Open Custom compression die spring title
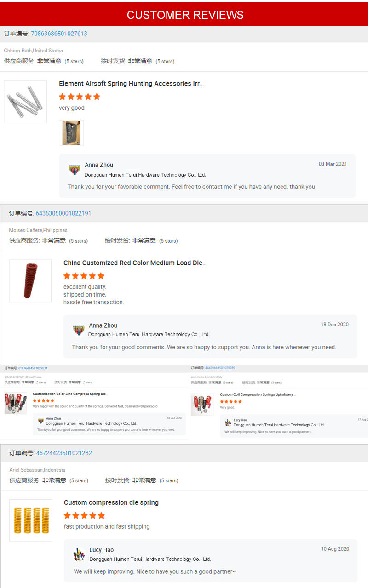This screenshot has height=588, width=368. tap(111, 502)
